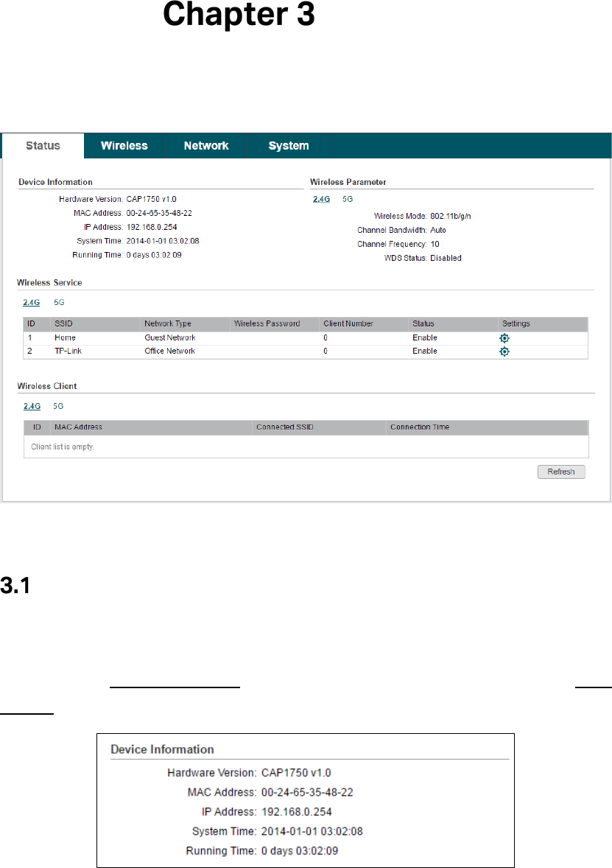Click Device Information heading in lower figure
This screenshot has height=868, width=612.
[x=162, y=749]
